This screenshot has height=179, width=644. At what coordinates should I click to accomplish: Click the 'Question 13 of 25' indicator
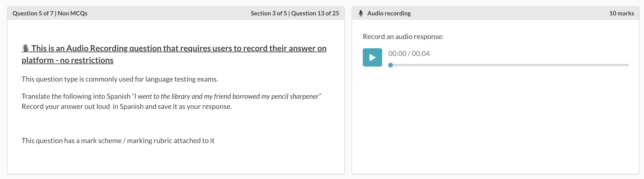tap(315, 13)
